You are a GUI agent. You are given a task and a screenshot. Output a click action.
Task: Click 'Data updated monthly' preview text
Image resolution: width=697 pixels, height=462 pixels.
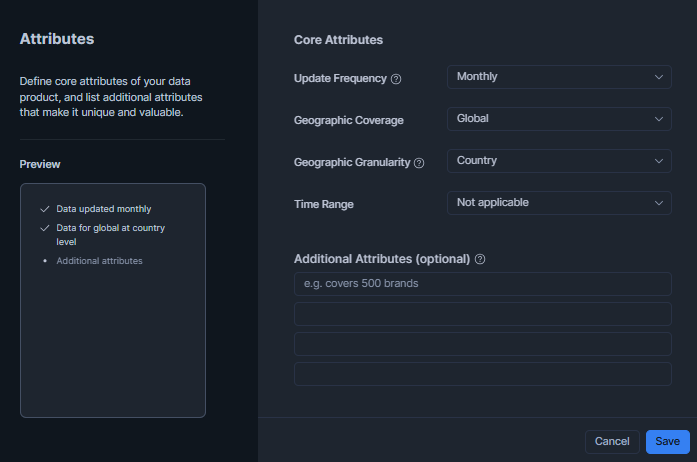[x=104, y=209]
